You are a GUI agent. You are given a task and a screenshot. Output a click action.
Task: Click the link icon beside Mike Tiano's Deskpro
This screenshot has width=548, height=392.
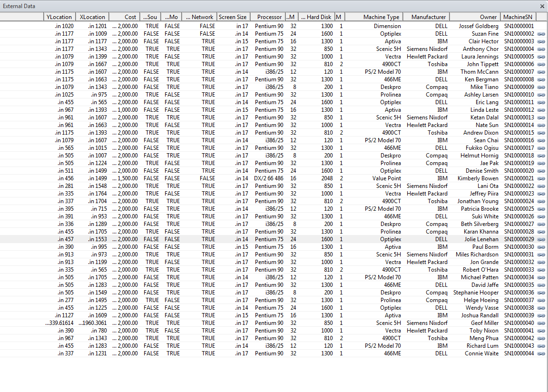(542, 87)
